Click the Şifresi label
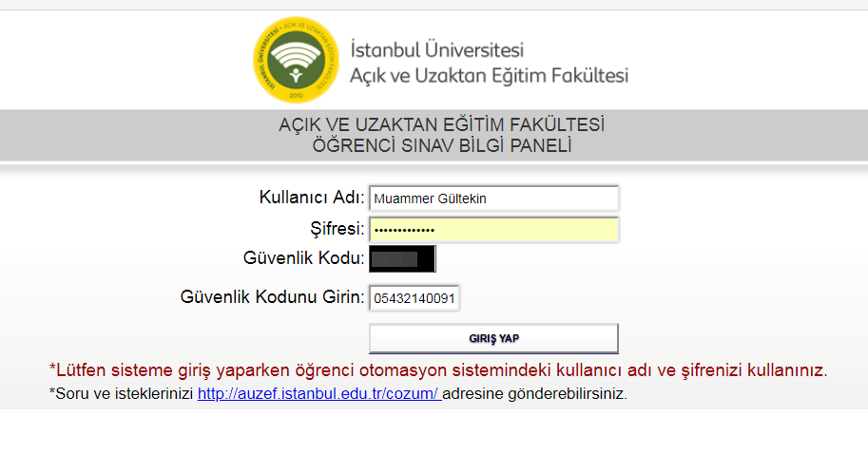The image size is (868, 454). click(x=338, y=228)
